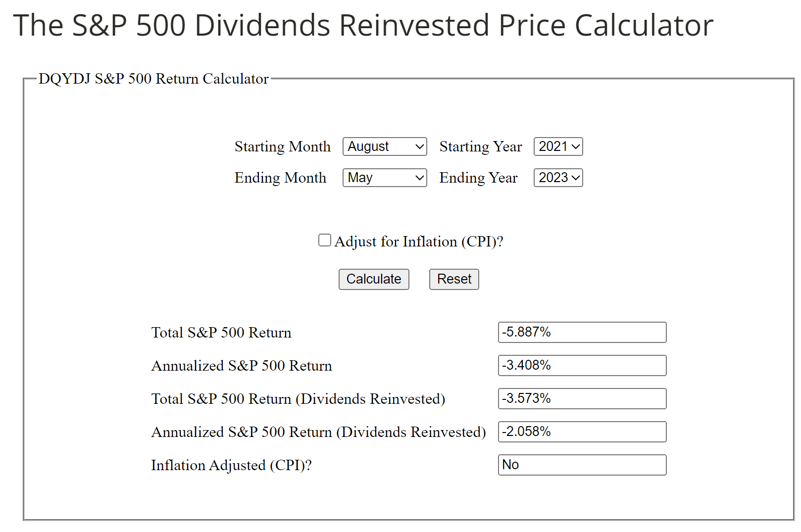This screenshot has height=532, width=801.
Task: Click the Ending Month label text
Action: point(280,178)
